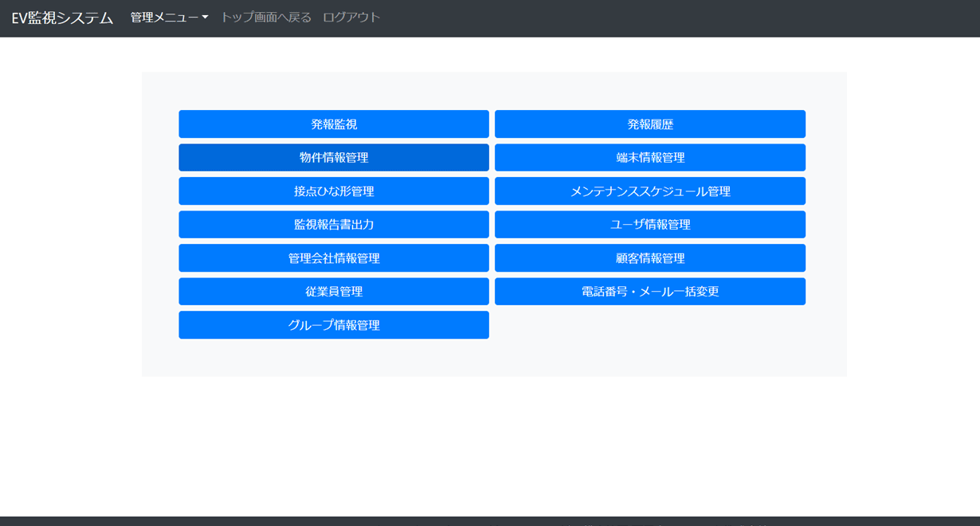Open 電話番号・メール一括変更
Viewport: 980px width, 526px height.
pyautogui.click(x=650, y=292)
